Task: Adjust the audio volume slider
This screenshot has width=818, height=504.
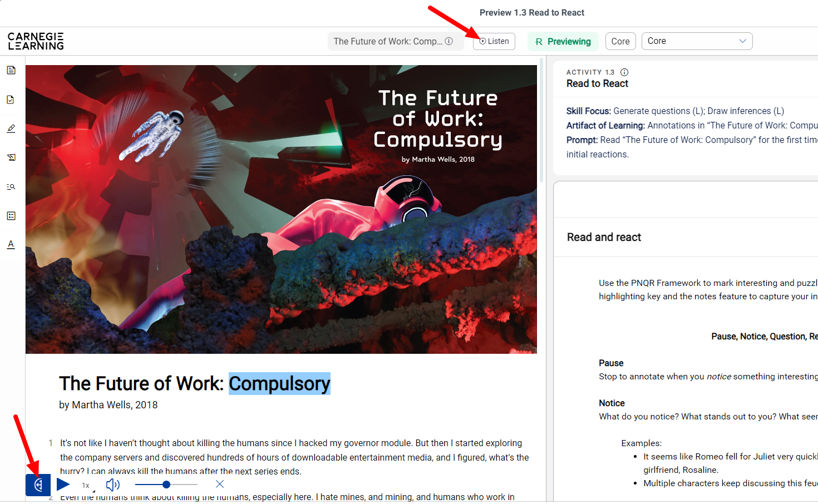Action: 166,485
